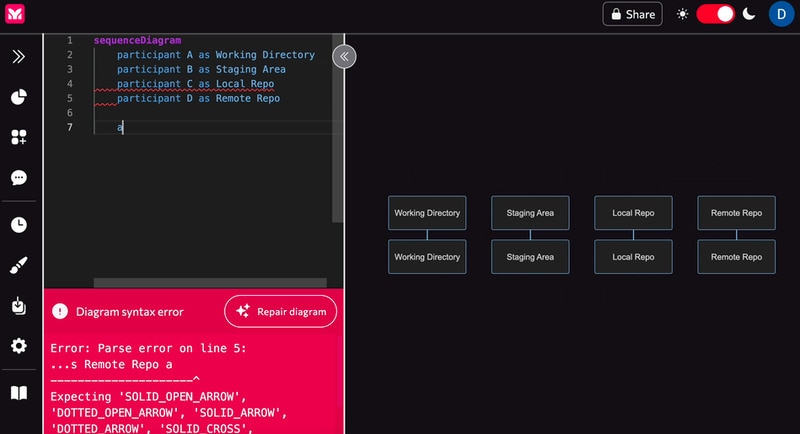Click the moon dark-mode icon
This screenshot has width=800, height=434.
pyautogui.click(x=748, y=14)
